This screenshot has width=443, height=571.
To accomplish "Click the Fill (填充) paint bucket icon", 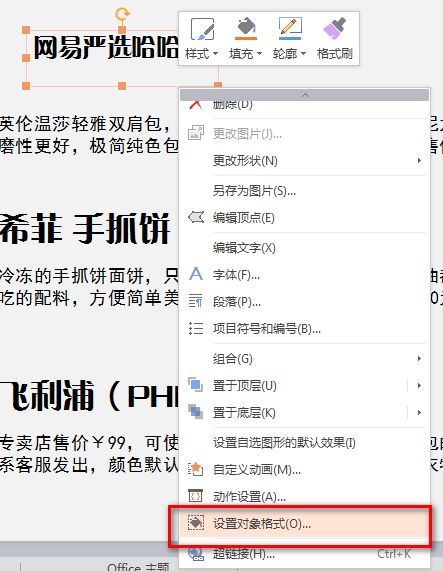I will tap(246, 28).
